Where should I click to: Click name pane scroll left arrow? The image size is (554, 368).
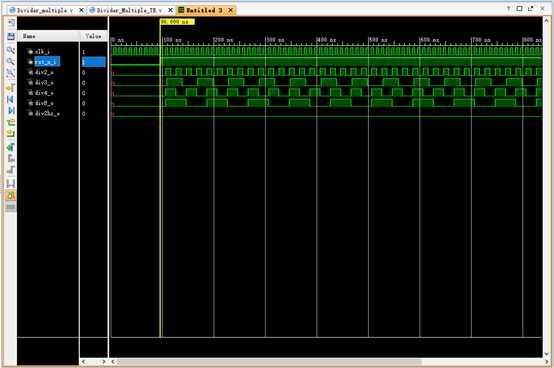pos(83,362)
